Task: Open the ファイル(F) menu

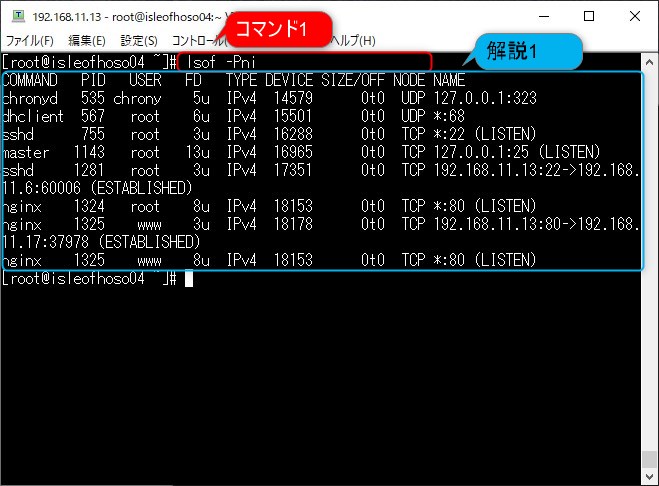Action: (30, 41)
